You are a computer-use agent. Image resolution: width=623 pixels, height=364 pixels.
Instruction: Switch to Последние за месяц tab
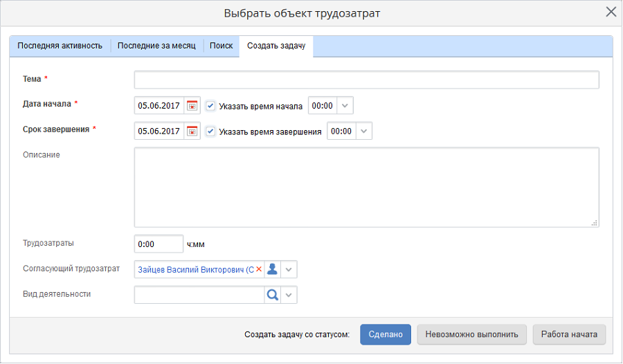click(x=156, y=46)
